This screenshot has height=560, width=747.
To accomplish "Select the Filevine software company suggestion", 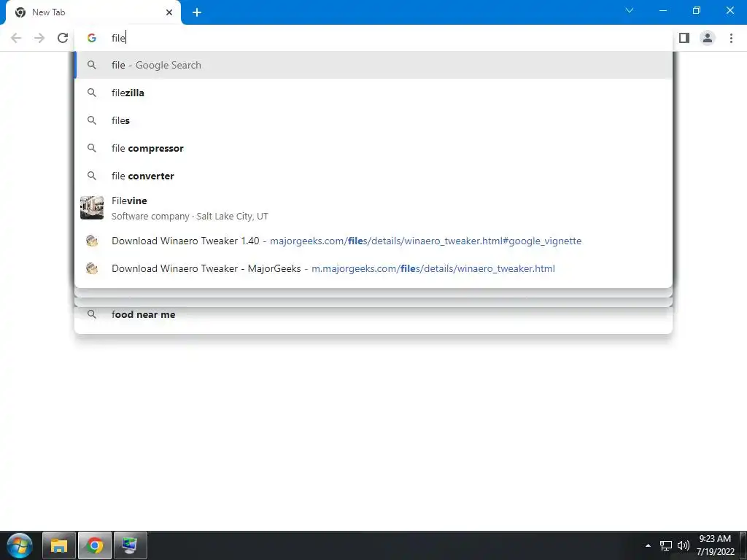I will pos(373,208).
